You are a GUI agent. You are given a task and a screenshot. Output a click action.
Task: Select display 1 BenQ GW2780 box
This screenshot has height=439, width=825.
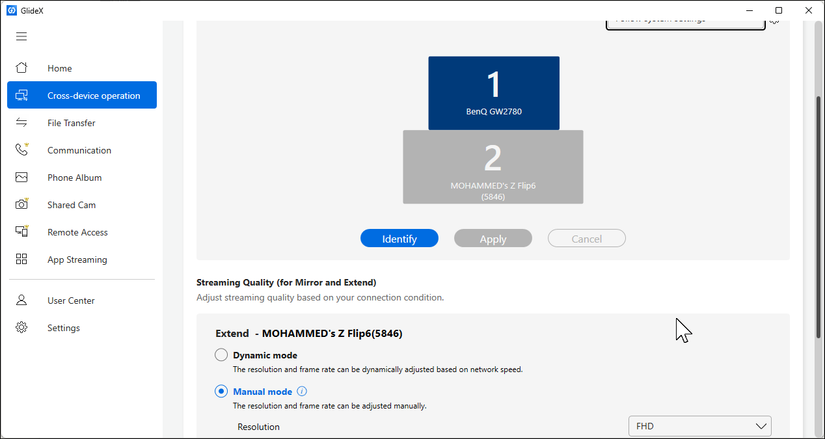(494, 93)
